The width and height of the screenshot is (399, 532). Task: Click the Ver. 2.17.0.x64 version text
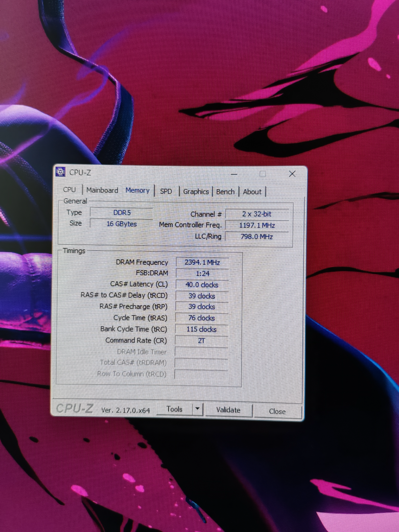125,410
